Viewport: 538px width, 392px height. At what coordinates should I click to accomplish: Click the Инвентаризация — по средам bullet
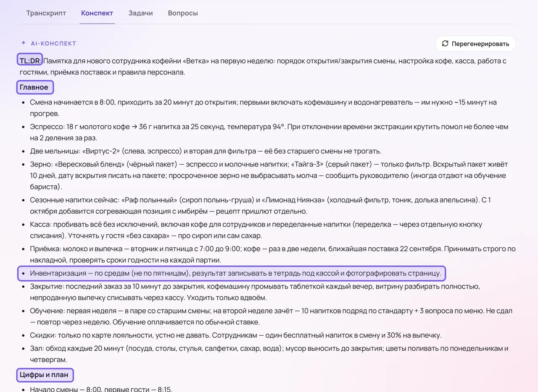coord(232,274)
